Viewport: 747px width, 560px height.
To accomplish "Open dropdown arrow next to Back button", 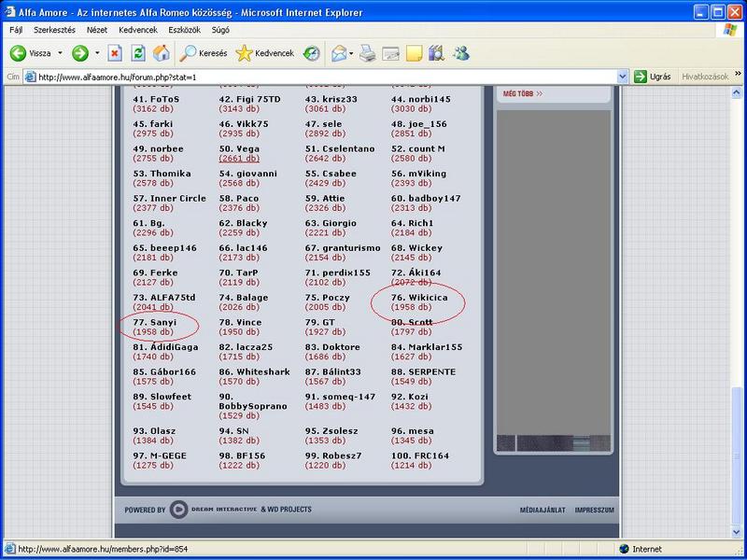I will [x=60, y=53].
